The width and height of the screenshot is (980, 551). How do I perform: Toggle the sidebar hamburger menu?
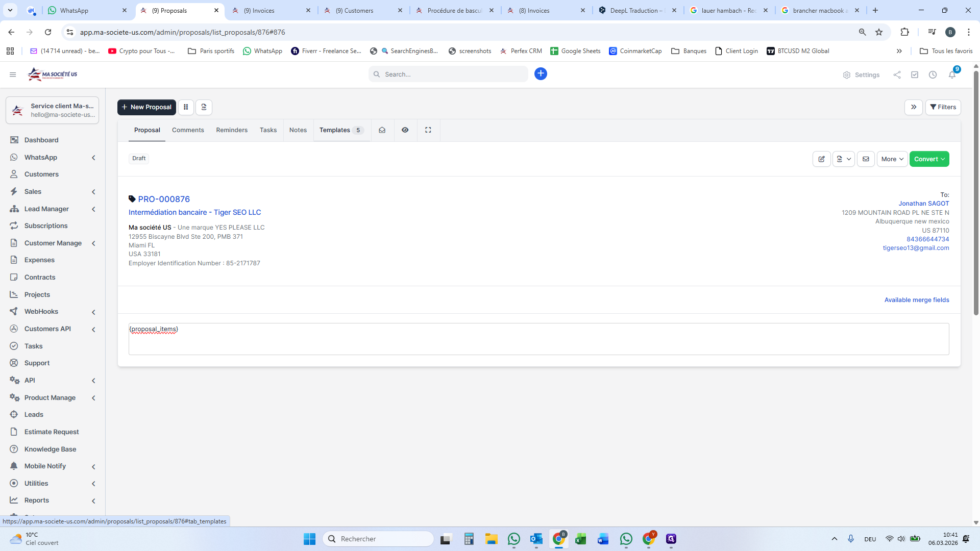(13, 74)
